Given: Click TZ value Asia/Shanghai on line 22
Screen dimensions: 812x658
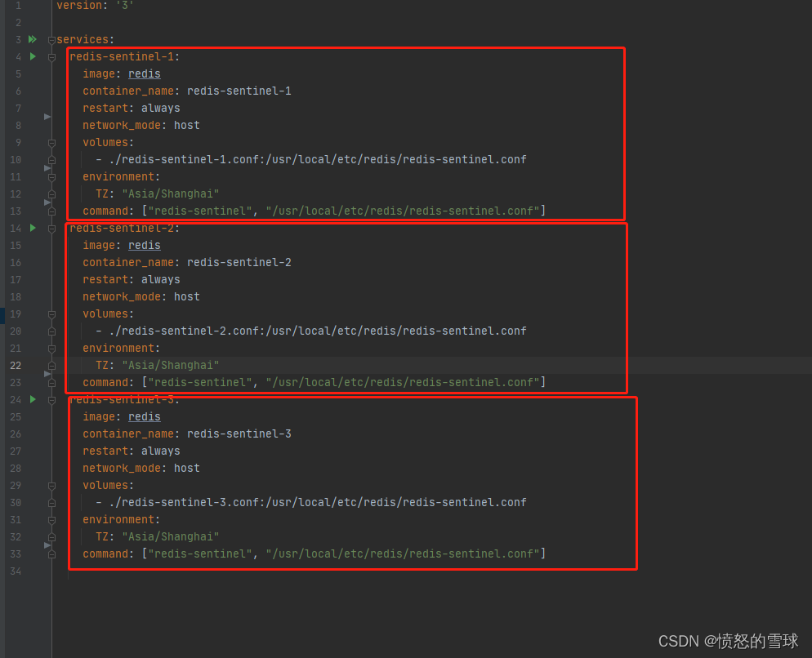Looking at the screenshot, I should (x=171, y=365).
